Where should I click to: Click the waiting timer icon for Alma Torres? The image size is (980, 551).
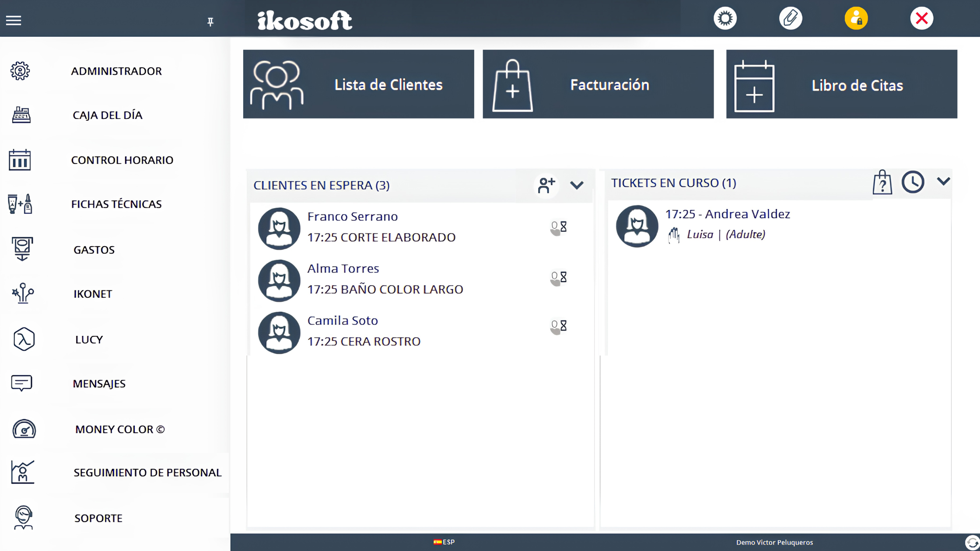coord(558,278)
